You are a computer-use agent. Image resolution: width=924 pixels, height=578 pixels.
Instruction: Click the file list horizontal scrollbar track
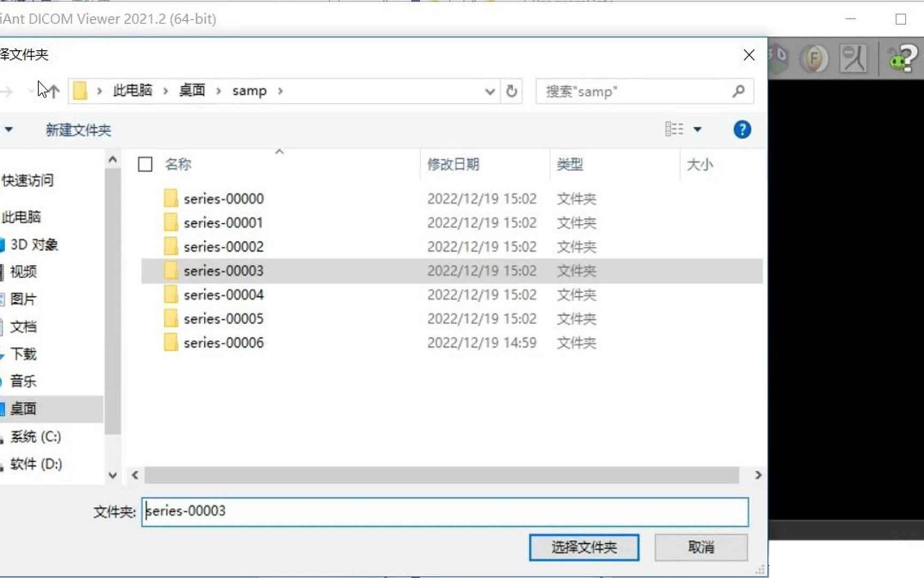[442, 475]
